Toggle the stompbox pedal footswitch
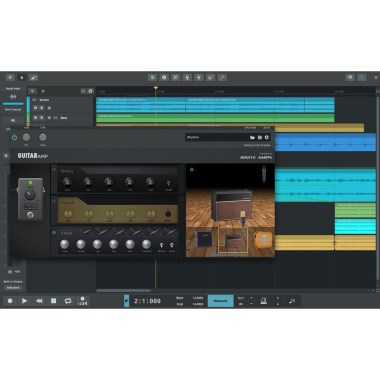380x380 pixels. [x=30, y=215]
